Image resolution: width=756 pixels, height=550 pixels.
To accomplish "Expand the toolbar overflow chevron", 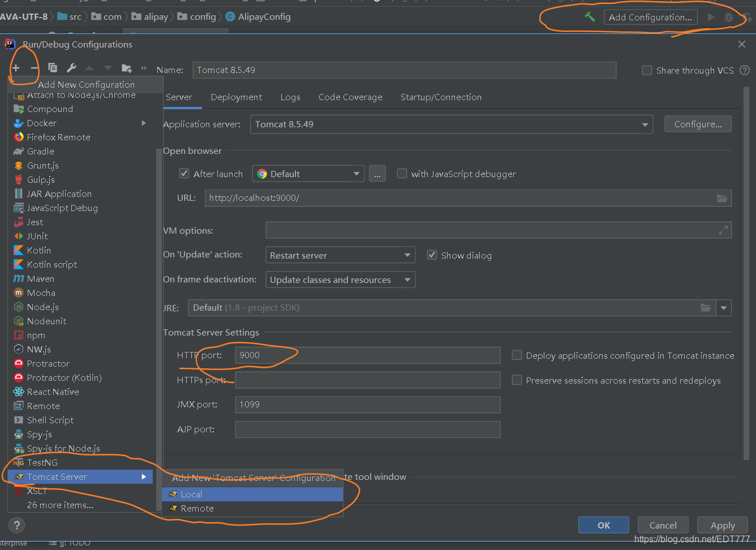I will tap(144, 68).
